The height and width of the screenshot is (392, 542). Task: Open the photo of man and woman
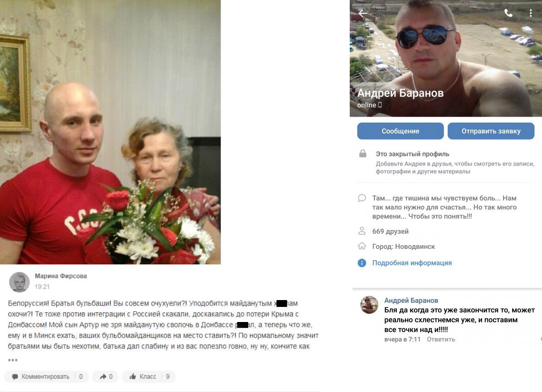pyautogui.click(x=110, y=132)
